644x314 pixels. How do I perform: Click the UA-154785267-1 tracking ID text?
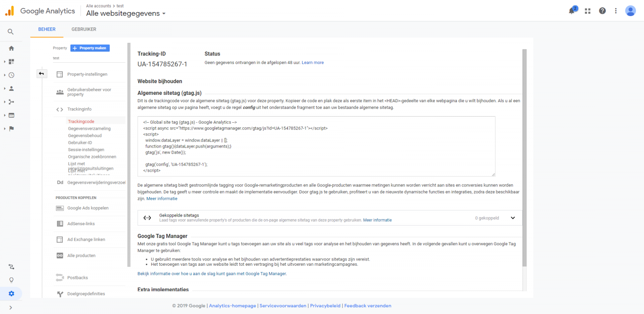[162, 64]
